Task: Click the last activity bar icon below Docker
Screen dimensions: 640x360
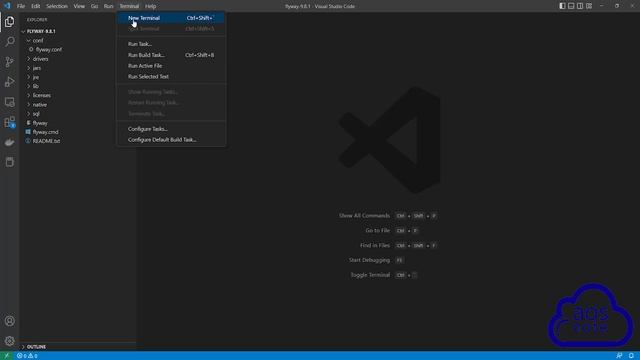Action: pos(9,162)
